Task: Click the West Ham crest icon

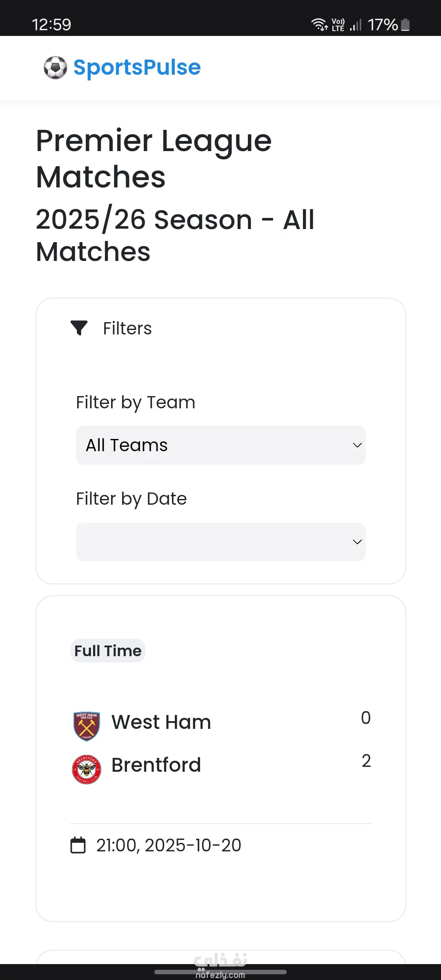Action: point(87,726)
